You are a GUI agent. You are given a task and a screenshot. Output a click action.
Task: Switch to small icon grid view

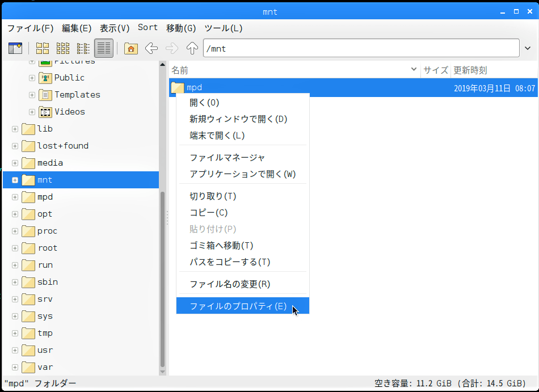[63, 48]
